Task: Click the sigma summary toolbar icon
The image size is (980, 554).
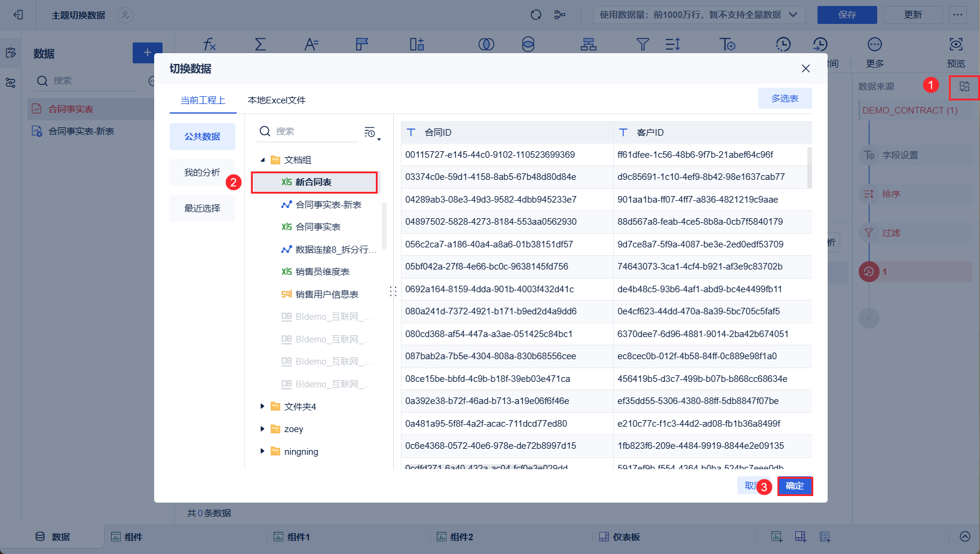Action: coord(261,44)
